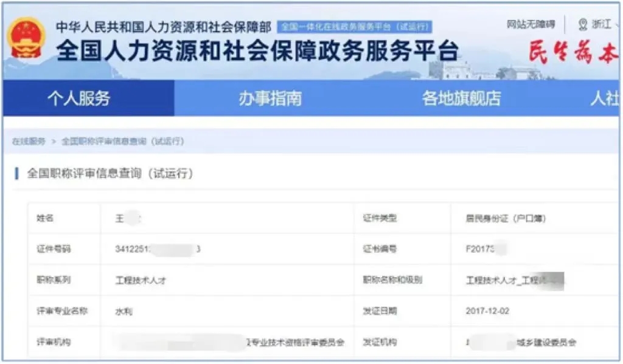Click the 在线服务 breadcrumb link
Image resolution: width=623 pixels, height=364 pixels.
(29, 142)
